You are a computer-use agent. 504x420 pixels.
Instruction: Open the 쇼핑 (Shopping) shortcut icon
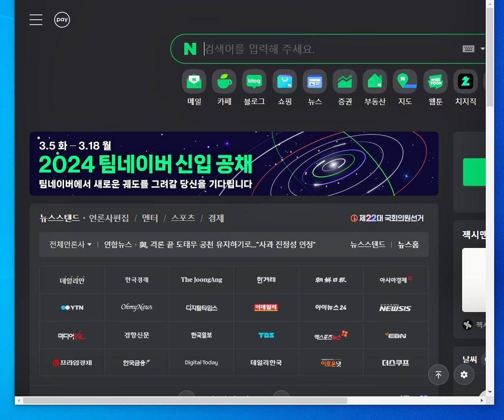[285, 81]
